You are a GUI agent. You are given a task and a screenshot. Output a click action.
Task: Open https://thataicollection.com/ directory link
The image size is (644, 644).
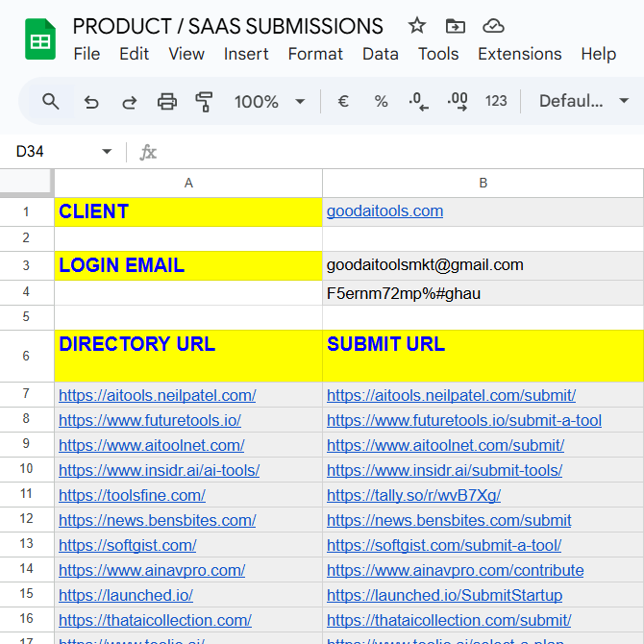click(155, 621)
